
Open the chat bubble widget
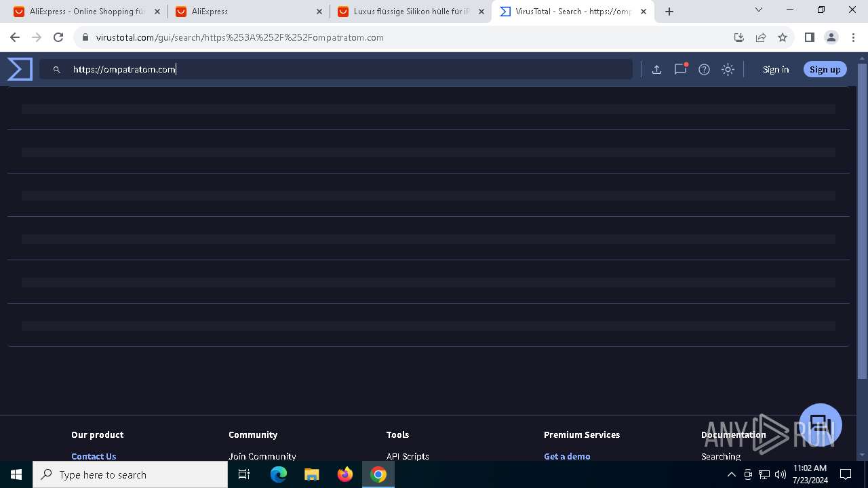point(821,425)
